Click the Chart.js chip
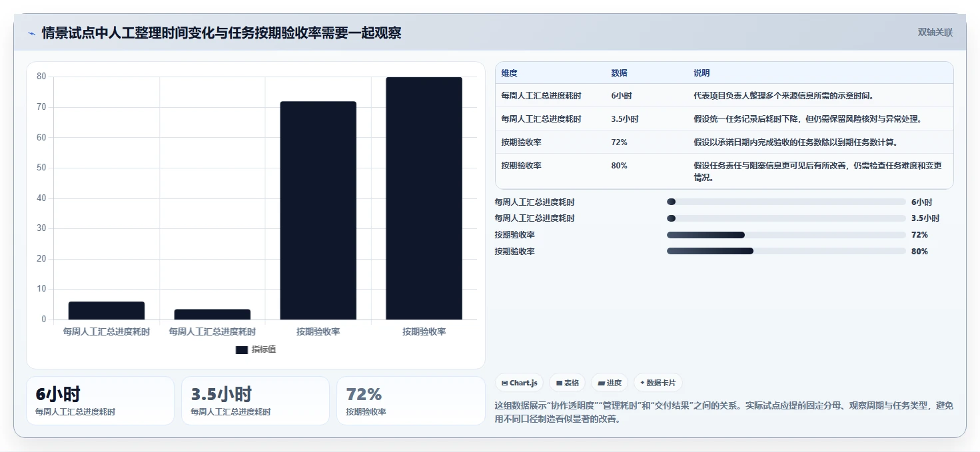 click(520, 383)
